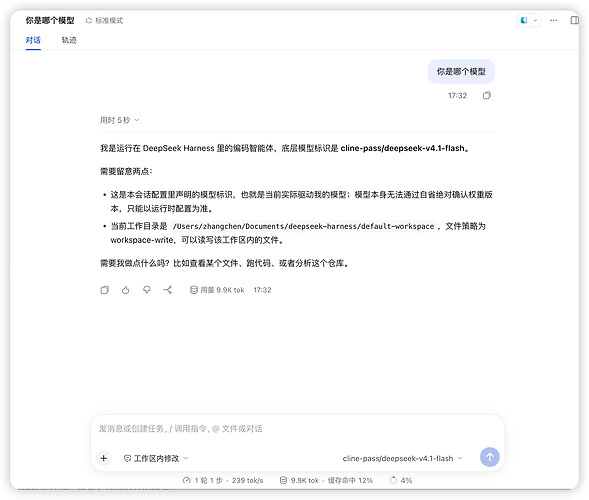Click the 4% context usage indicator

click(401, 480)
